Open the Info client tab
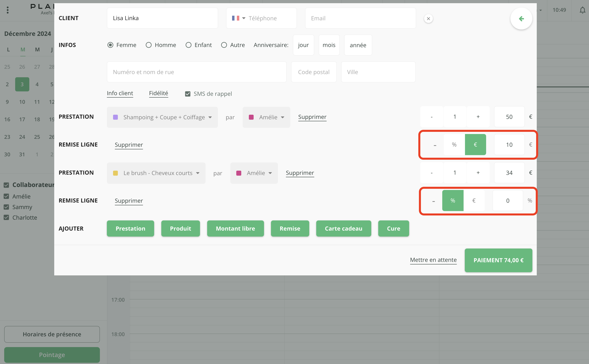 coord(120,93)
